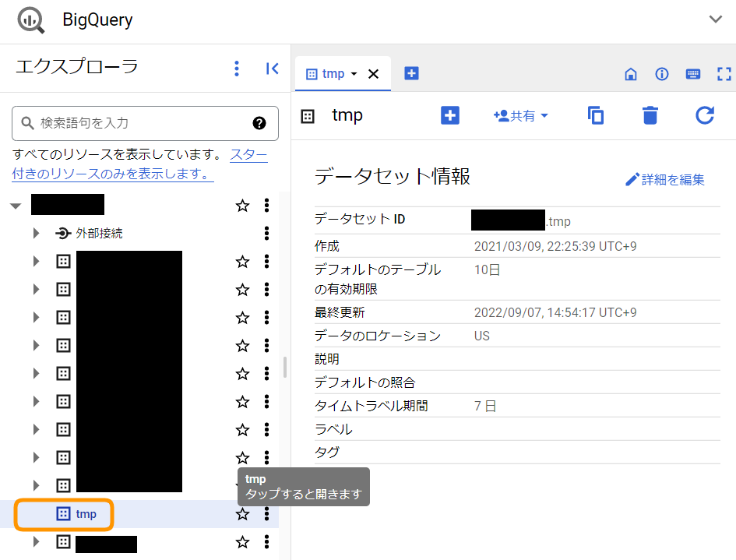Star the project at top of tree
This screenshot has height=560, width=736.
243,205
